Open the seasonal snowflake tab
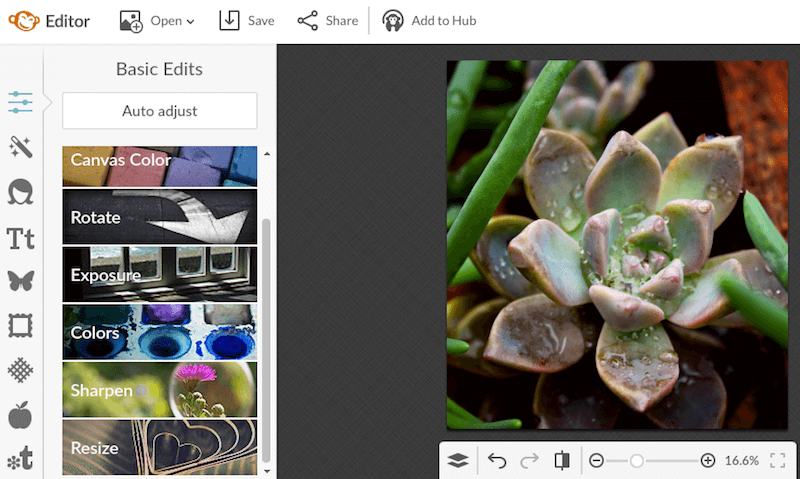Image resolution: width=800 pixels, height=479 pixels. coord(20,459)
